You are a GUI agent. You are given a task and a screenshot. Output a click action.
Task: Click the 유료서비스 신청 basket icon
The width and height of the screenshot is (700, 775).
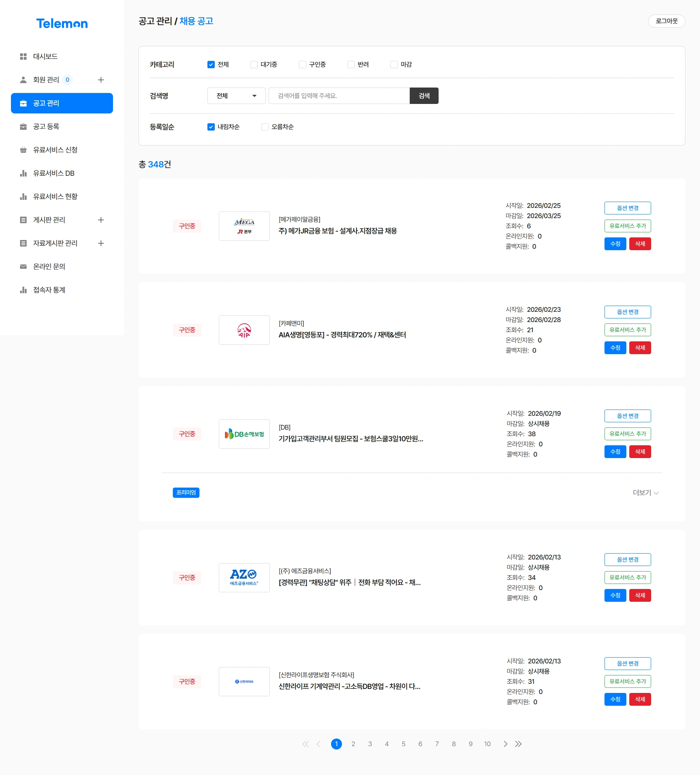coord(23,150)
